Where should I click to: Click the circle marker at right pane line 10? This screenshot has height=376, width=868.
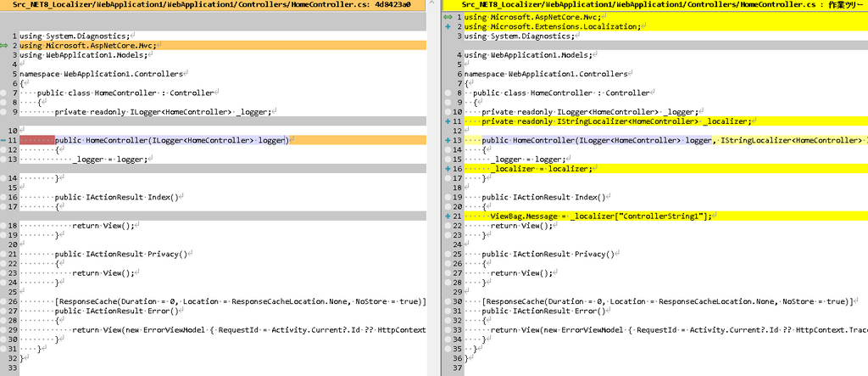pos(448,111)
